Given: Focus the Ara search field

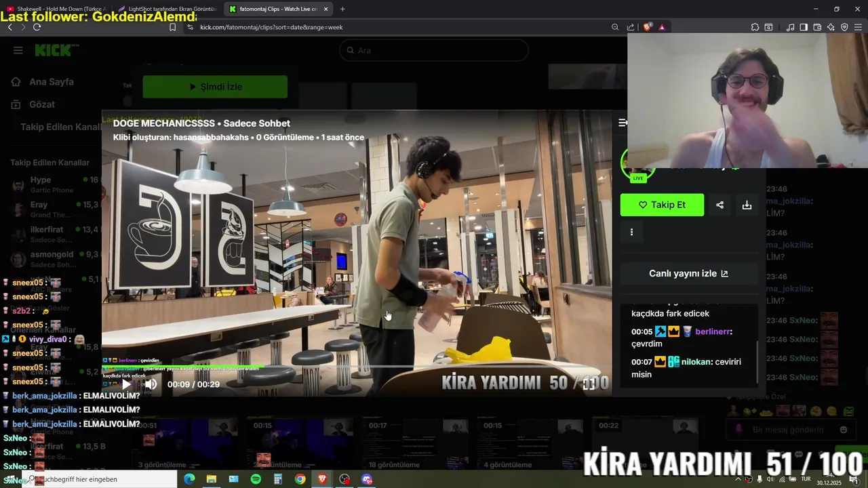Looking at the screenshot, I should tap(434, 50).
